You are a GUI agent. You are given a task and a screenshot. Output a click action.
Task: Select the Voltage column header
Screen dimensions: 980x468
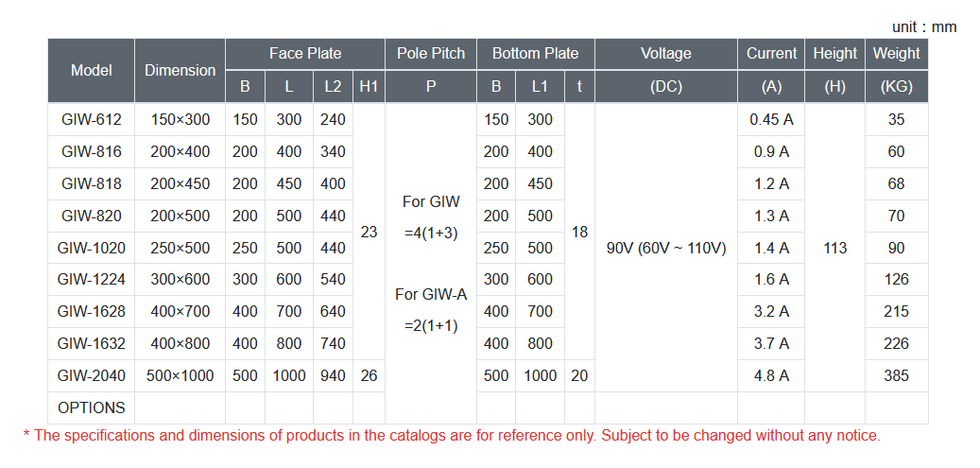tap(665, 54)
